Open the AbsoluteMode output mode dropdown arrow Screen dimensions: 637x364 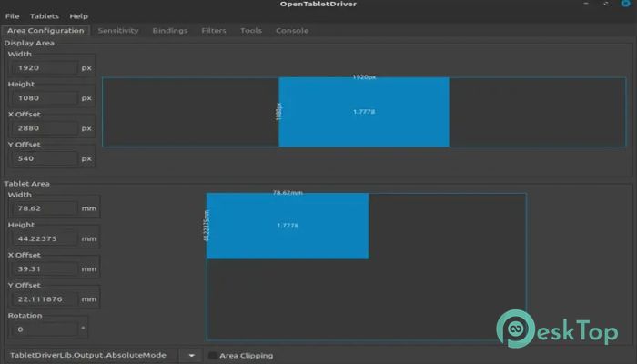coord(191,356)
